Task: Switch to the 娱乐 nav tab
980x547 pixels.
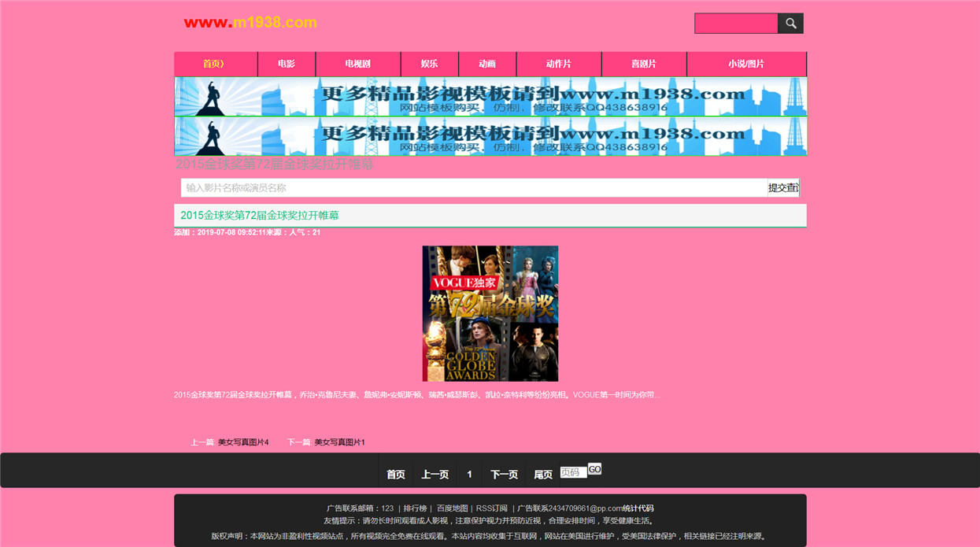Action: click(x=430, y=64)
